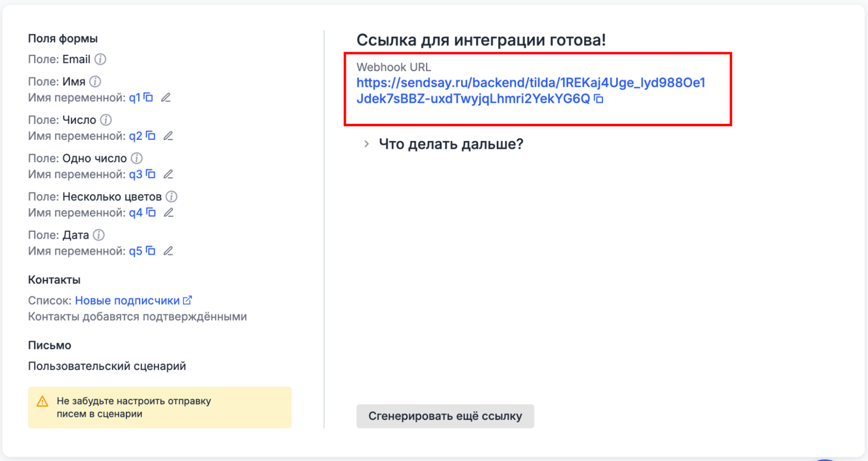868x461 pixels.
Task: Open info tooltip for Число field
Action: (106, 119)
